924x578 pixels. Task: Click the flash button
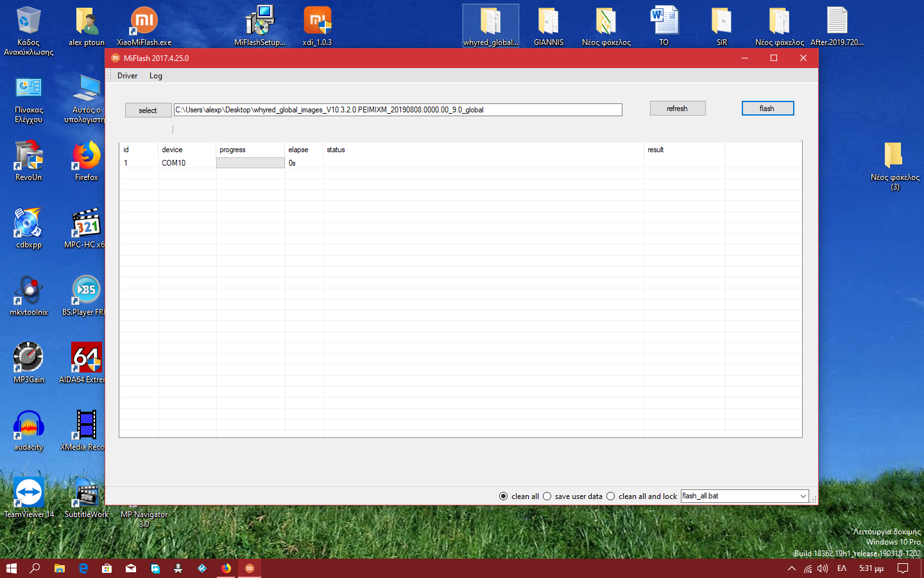[767, 109]
